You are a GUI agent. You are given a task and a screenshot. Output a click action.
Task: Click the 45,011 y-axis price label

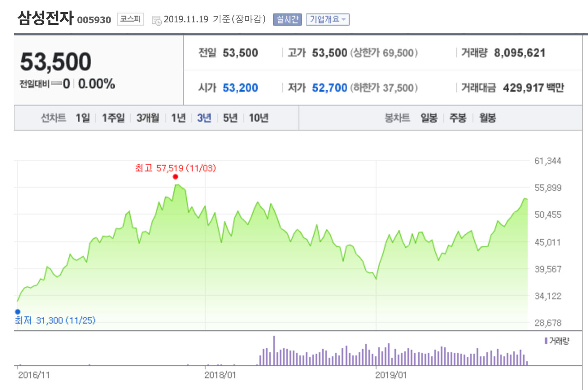548,243
